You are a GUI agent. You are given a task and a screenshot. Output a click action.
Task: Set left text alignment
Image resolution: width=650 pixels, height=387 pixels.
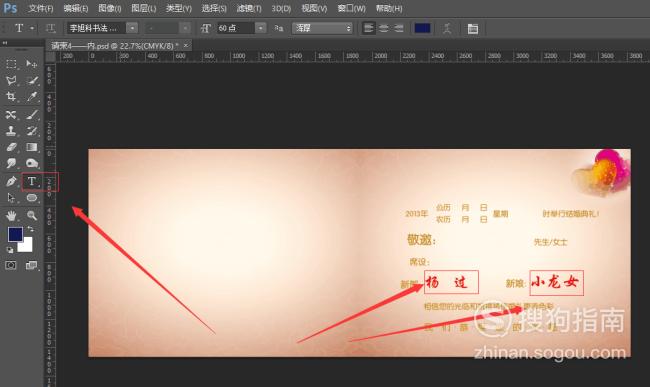(x=368, y=28)
